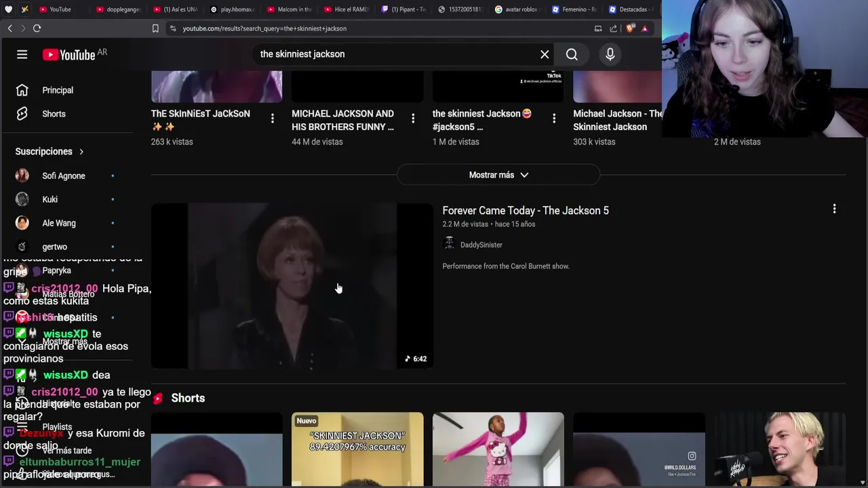Image resolution: width=868 pixels, height=488 pixels.
Task: Expand the Mostrar más results button
Action: [x=498, y=175]
